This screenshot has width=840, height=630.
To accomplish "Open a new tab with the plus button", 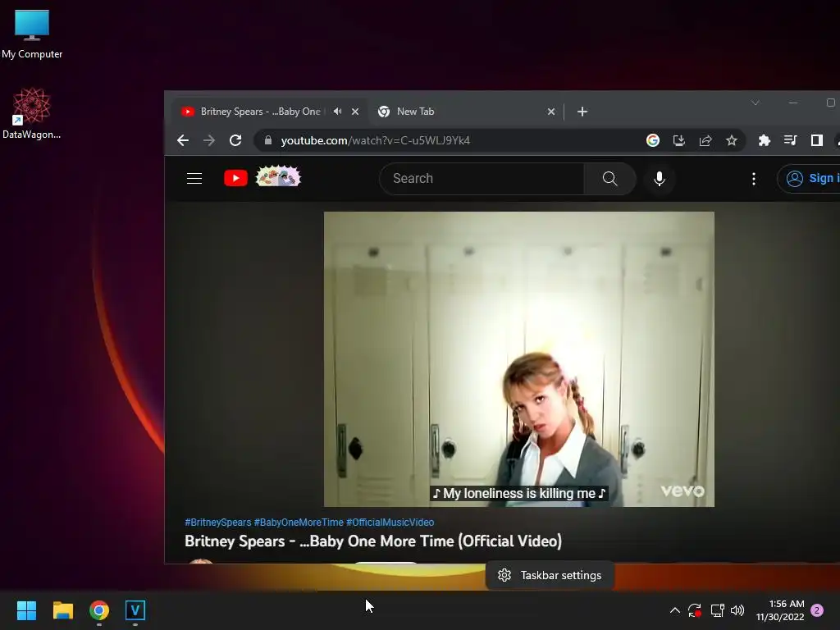I will click(582, 112).
